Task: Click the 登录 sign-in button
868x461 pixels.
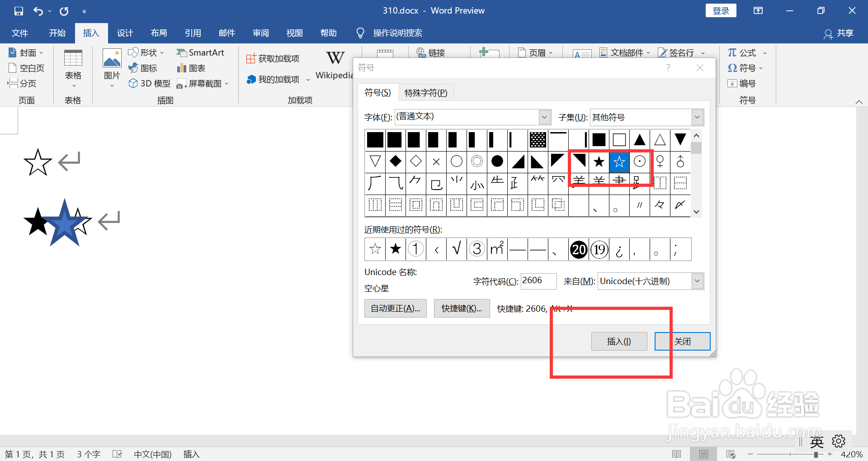Action: (721, 10)
